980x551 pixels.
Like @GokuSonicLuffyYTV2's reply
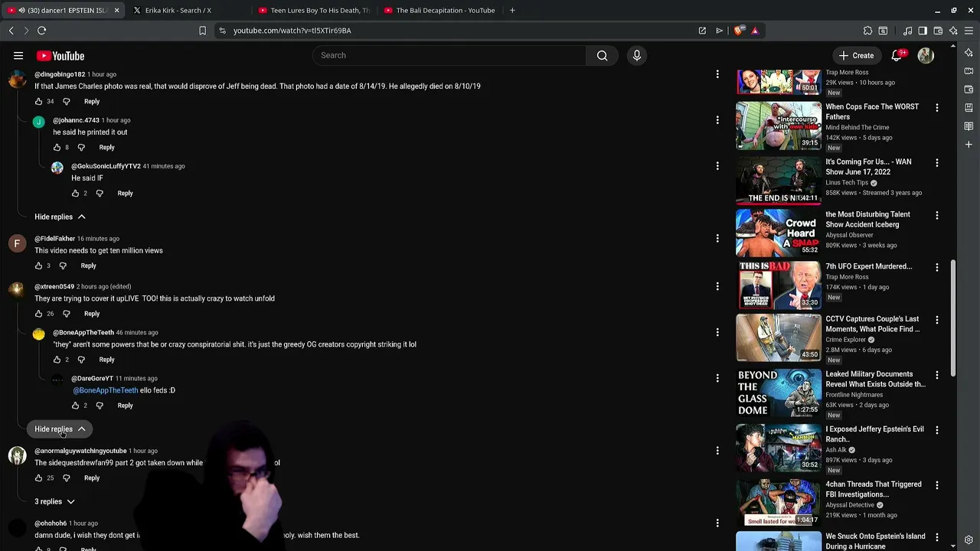coord(75,193)
